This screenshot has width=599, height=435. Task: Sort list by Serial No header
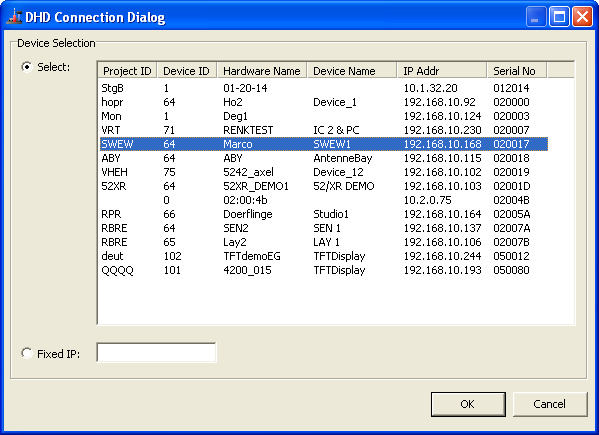point(517,71)
